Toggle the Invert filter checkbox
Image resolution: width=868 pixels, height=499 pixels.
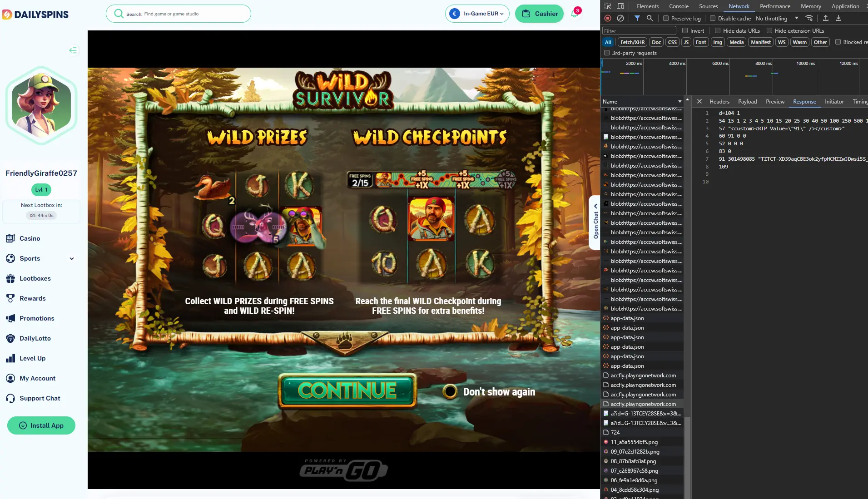685,31
